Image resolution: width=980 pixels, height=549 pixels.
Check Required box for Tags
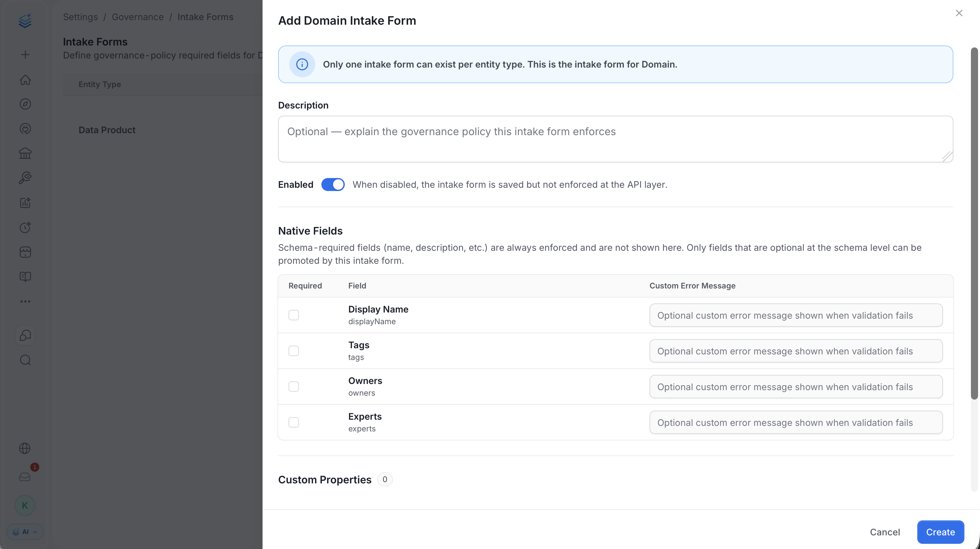coord(294,351)
